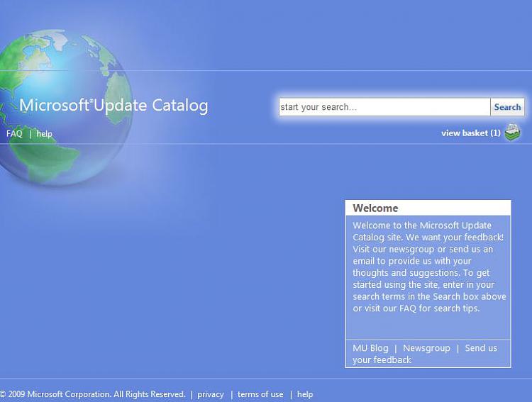
Task: Open the Newsgroup link in the Welcome box
Action: click(426, 348)
